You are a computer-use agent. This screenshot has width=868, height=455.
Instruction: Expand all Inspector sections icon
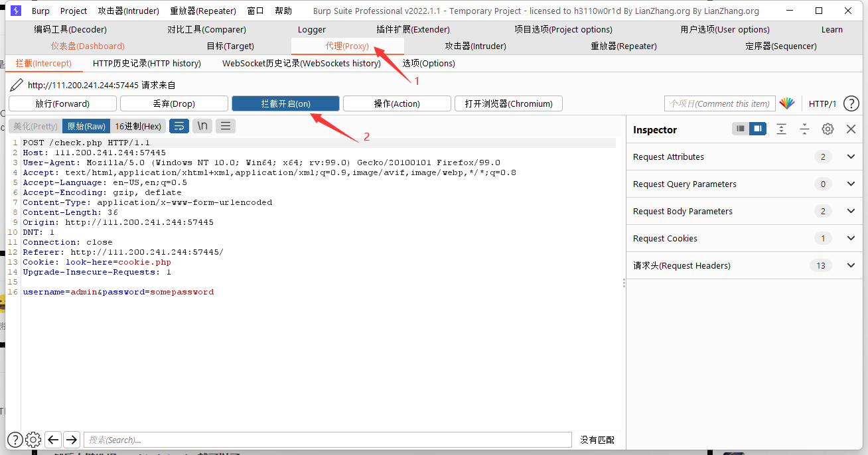coord(781,129)
